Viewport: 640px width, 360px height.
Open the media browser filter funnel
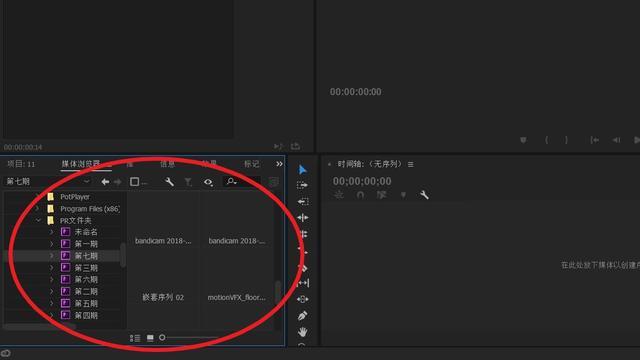point(188,182)
